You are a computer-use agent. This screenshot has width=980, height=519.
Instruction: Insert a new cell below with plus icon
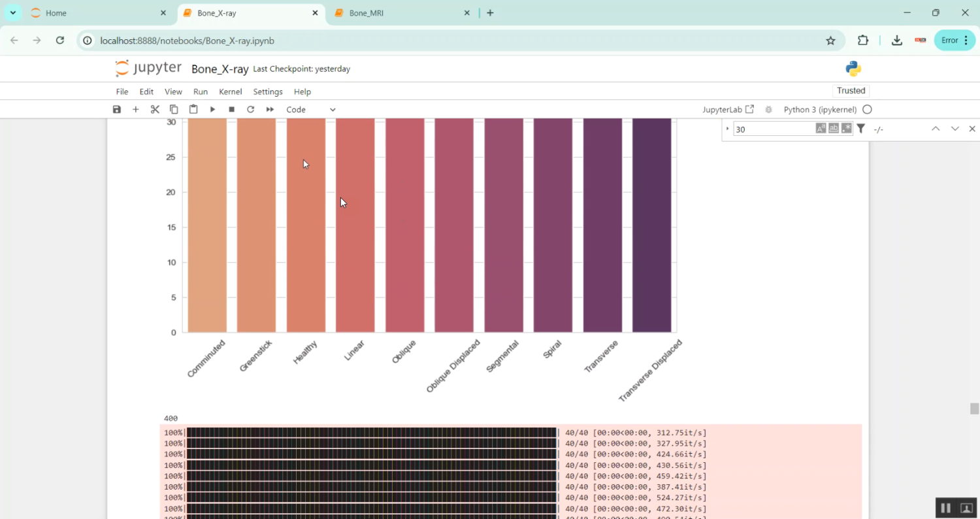(136, 110)
